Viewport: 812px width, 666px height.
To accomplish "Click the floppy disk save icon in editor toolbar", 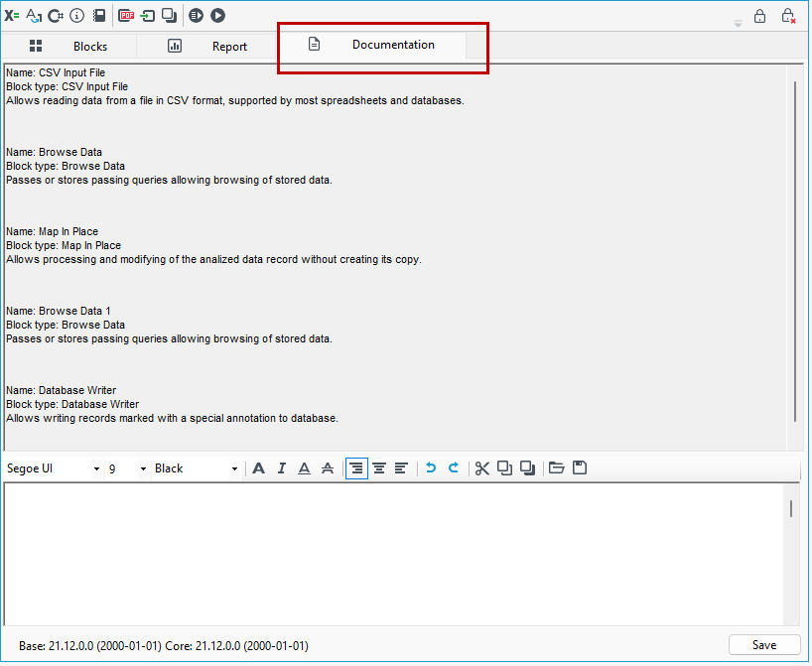I will click(x=580, y=468).
